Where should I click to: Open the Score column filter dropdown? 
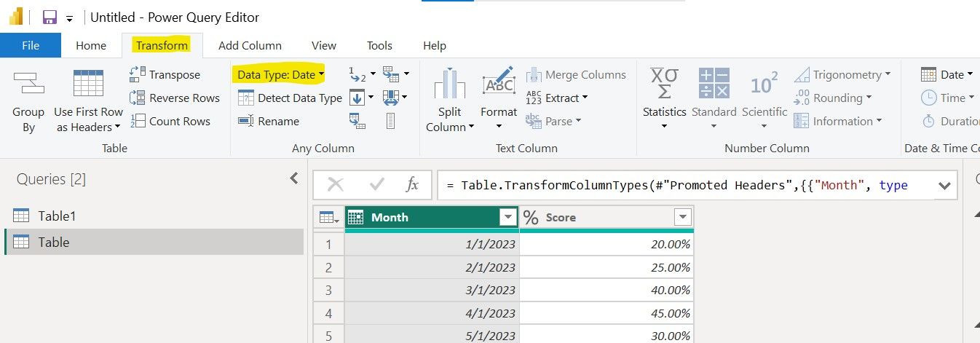[682, 217]
